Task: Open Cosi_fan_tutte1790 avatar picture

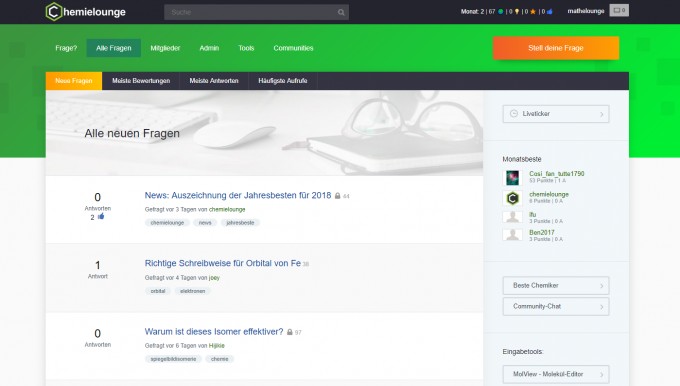Action: point(512,177)
